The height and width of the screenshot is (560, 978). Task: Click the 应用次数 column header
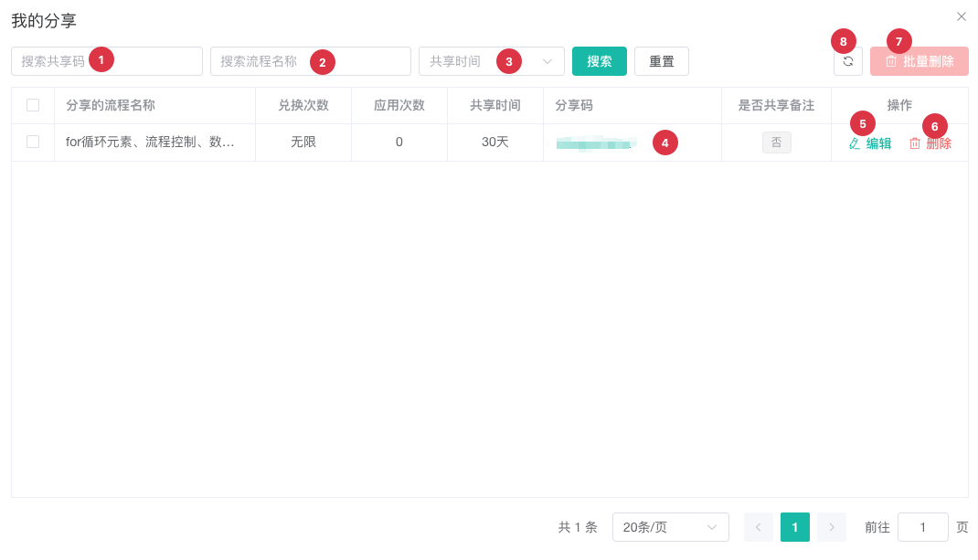pos(399,105)
